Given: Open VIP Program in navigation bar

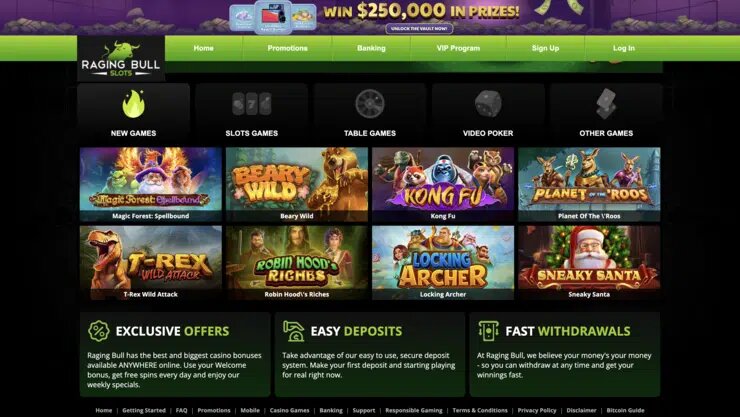Looking at the screenshot, I should click(x=458, y=48).
